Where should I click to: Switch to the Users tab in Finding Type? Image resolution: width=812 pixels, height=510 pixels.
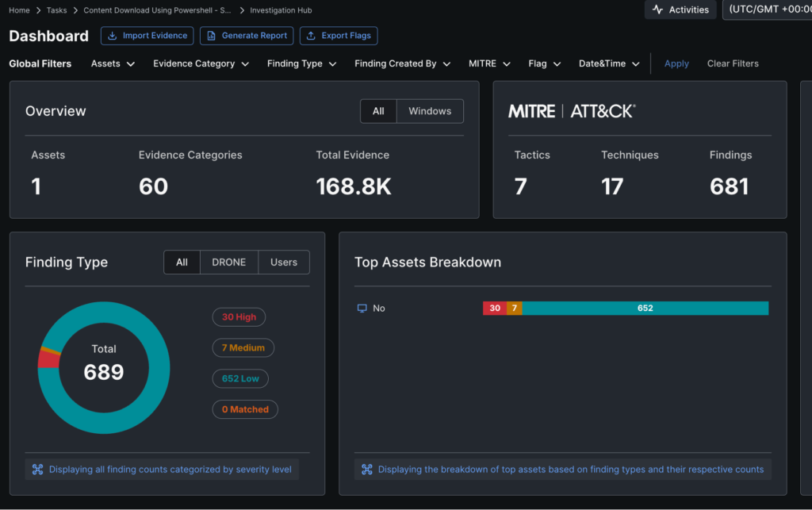click(283, 262)
